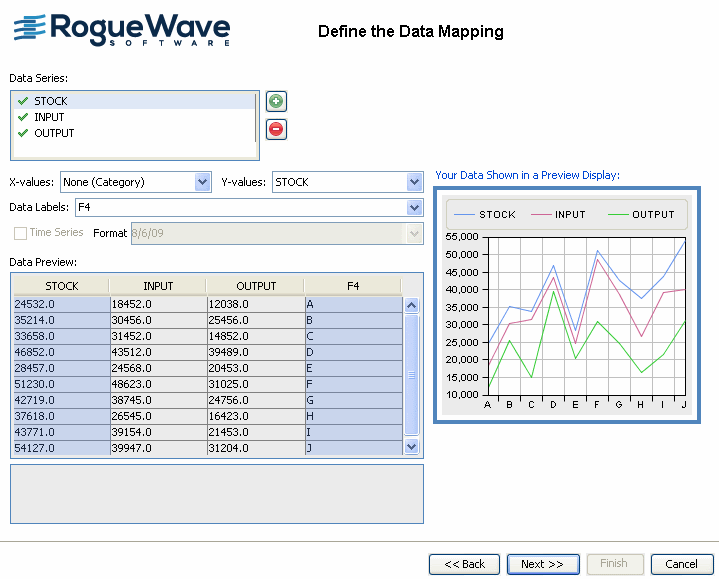Click the F4 column header
The width and height of the screenshot is (719, 579).
[353, 286]
